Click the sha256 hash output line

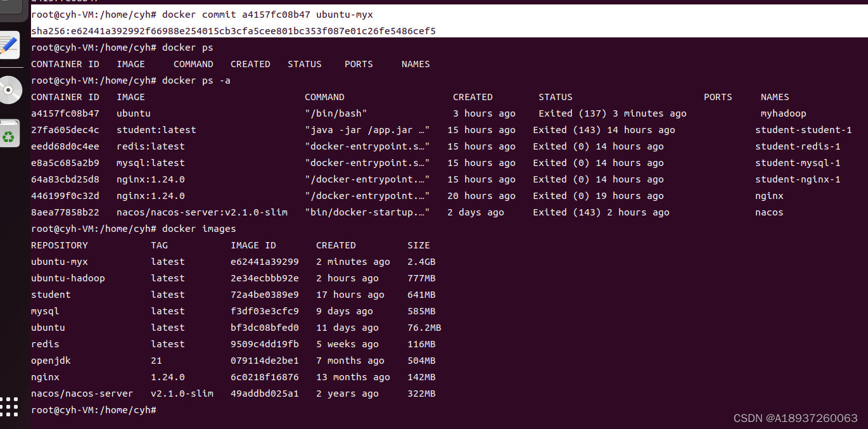point(233,30)
